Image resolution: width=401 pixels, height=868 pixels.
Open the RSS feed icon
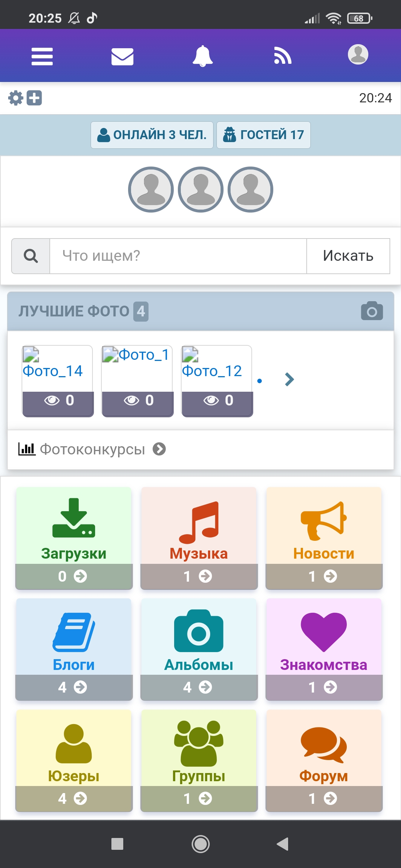283,56
